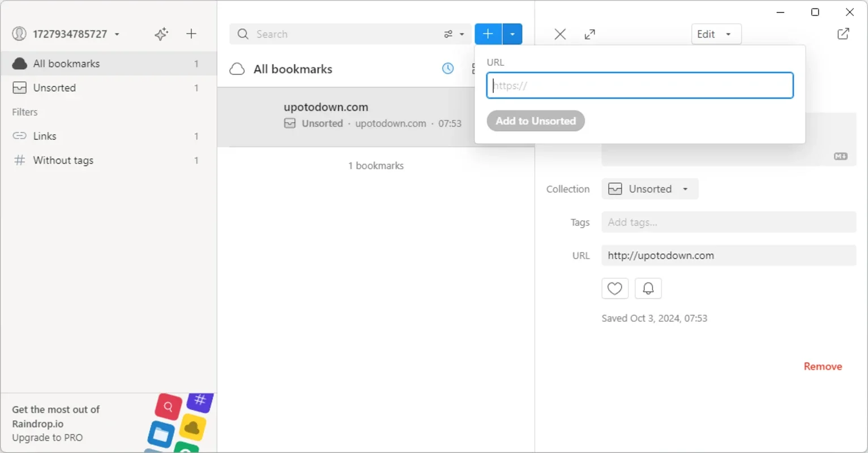Click the Markdown M↓ badge icon
Screen dimensions: 868x453
[841, 156]
